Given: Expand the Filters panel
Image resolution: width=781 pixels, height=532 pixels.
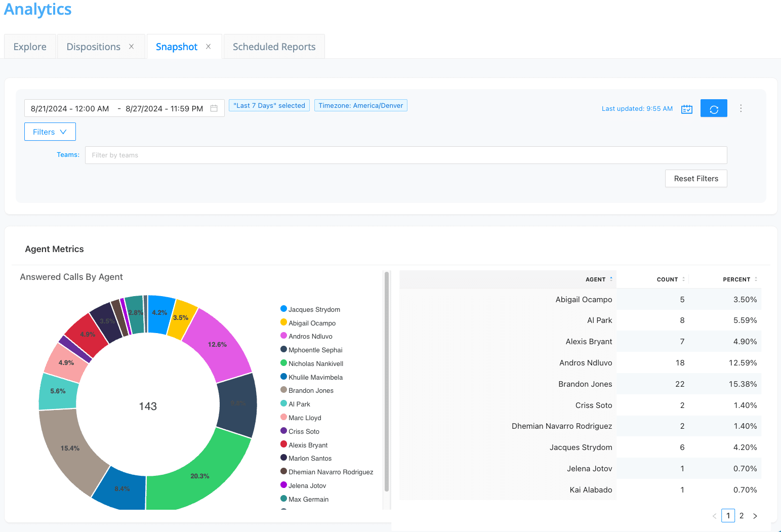Looking at the screenshot, I should [50, 131].
